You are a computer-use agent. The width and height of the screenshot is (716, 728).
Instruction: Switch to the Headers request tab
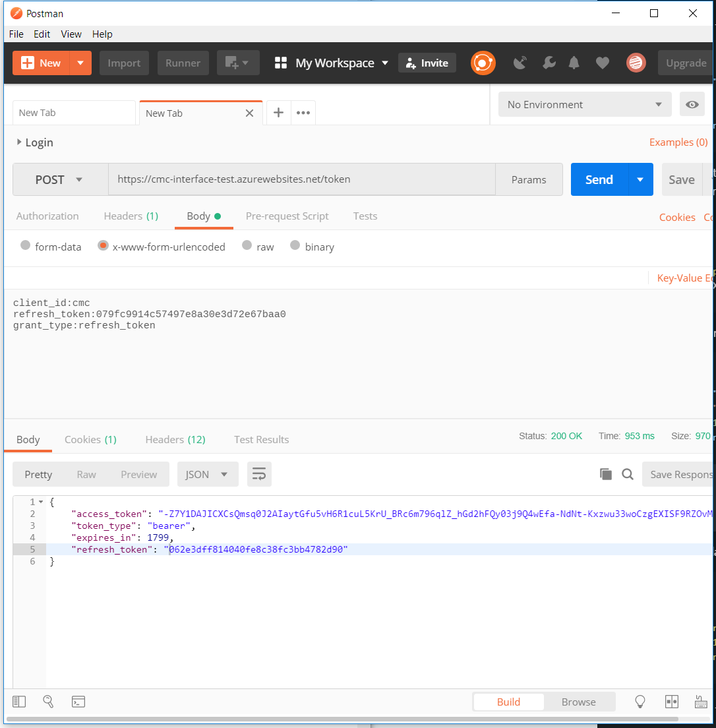[131, 216]
